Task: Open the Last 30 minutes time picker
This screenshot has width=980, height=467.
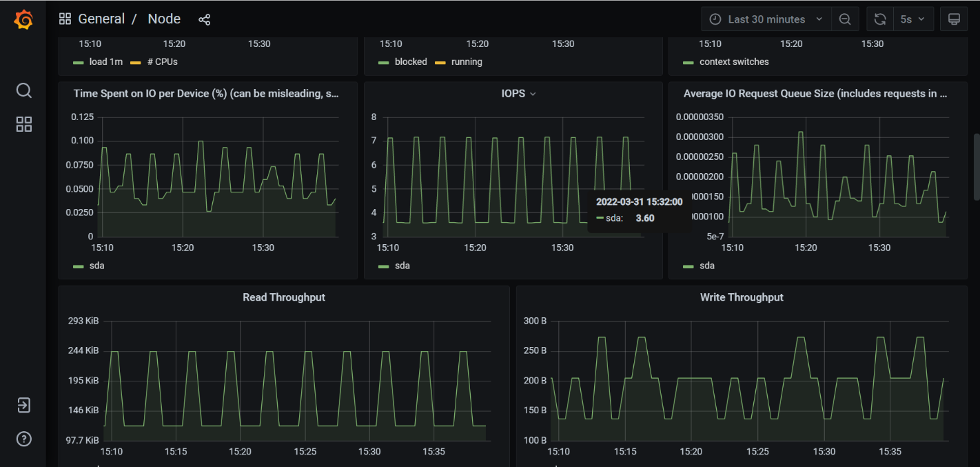Action: click(x=766, y=19)
